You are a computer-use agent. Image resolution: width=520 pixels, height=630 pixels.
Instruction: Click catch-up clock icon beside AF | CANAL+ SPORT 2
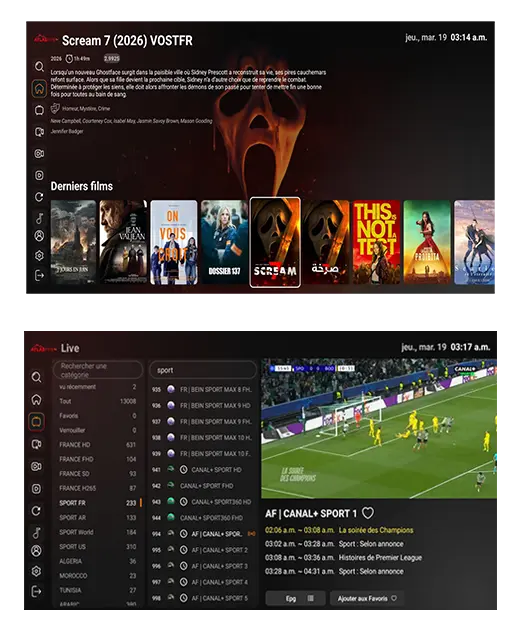click(184, 550)
